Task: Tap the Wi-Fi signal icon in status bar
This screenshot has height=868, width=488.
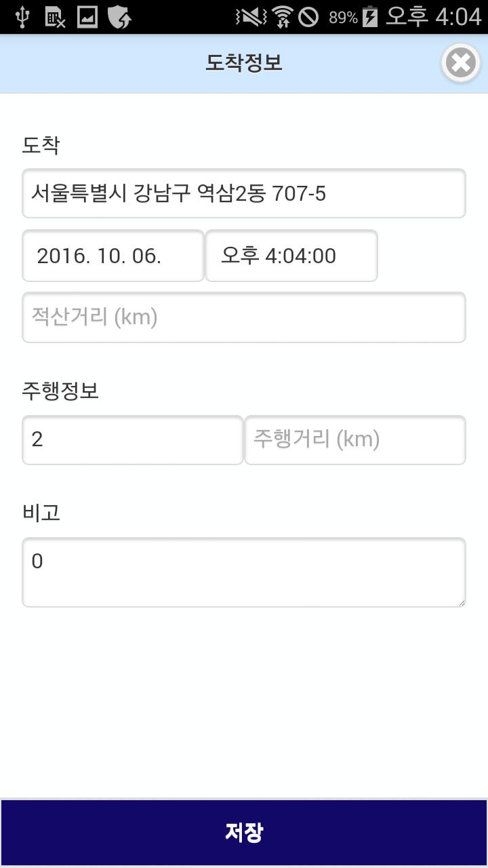Action: point(282,17)
